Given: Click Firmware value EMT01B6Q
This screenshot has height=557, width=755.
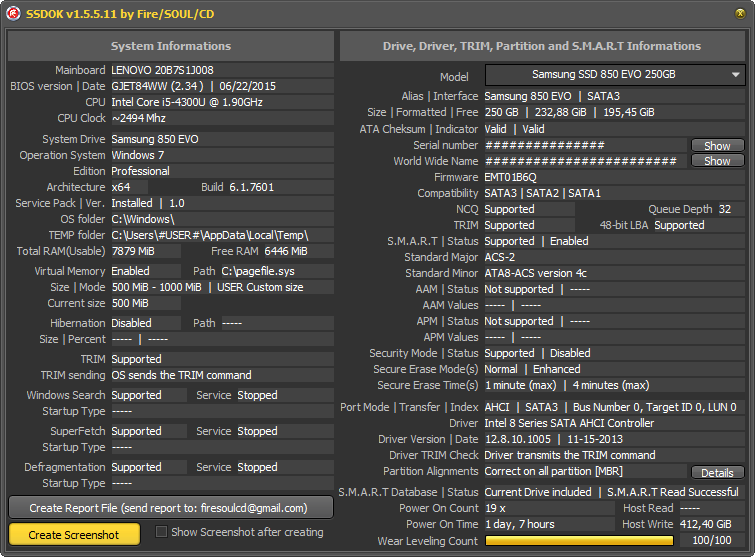Looking at the screenshot, I should (510, 177).
